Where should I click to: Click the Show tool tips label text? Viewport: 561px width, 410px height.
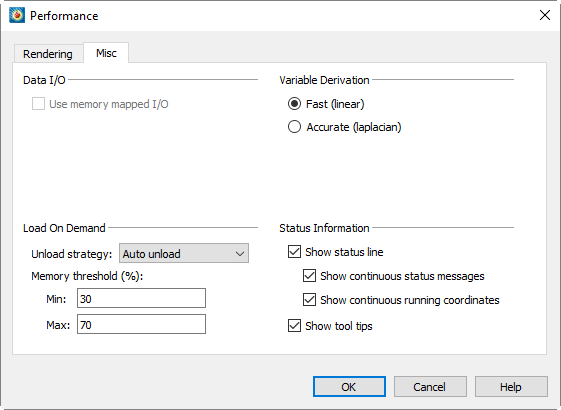[x=338, y=326]
